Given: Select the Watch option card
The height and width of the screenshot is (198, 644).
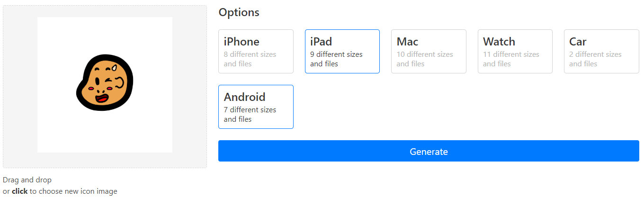Looking at the screenshot, I should 515,51.
